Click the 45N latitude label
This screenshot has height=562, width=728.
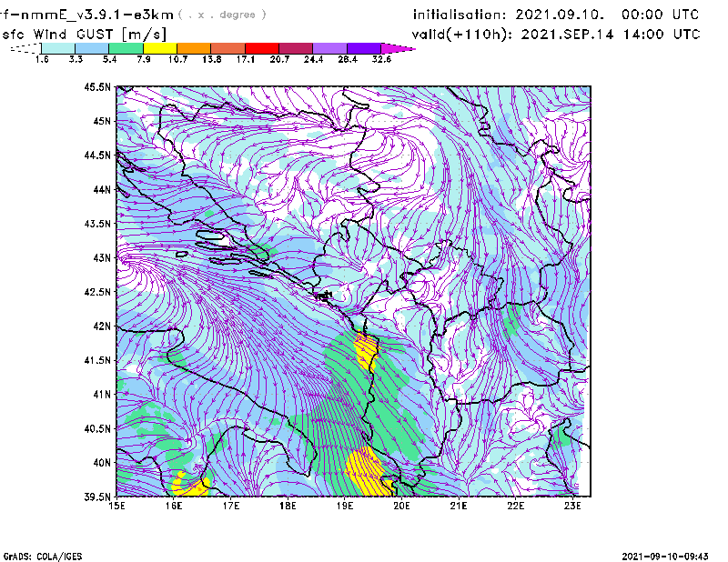(102, 121)
